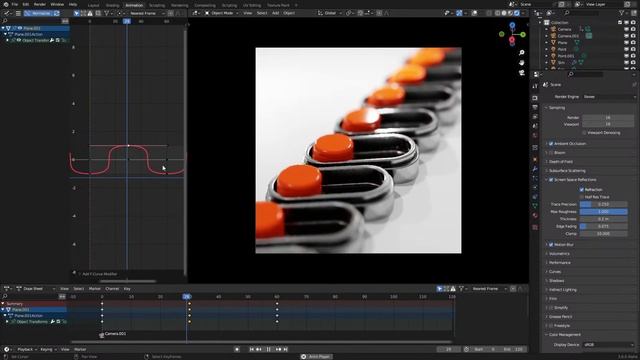Select Point.001 in the outliner

[565, 56]
